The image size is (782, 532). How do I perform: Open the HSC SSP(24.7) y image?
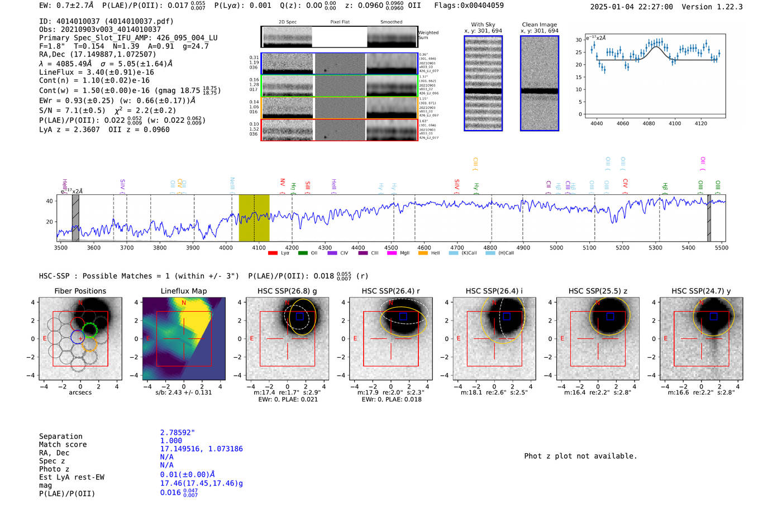click(702, 339)
